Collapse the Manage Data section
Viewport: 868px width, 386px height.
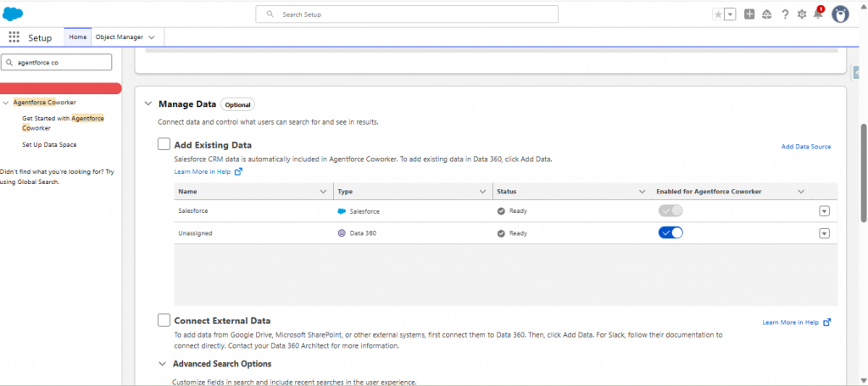point(147,103)
